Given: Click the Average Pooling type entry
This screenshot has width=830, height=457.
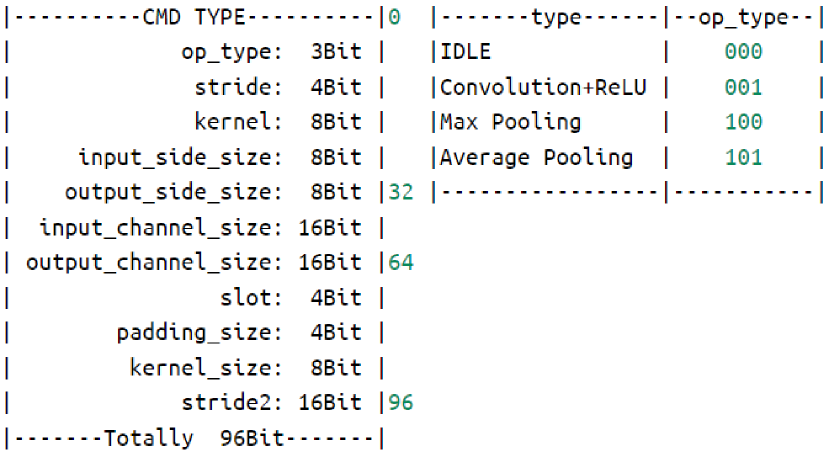Looking at the screenshot, I should (537, 157).
